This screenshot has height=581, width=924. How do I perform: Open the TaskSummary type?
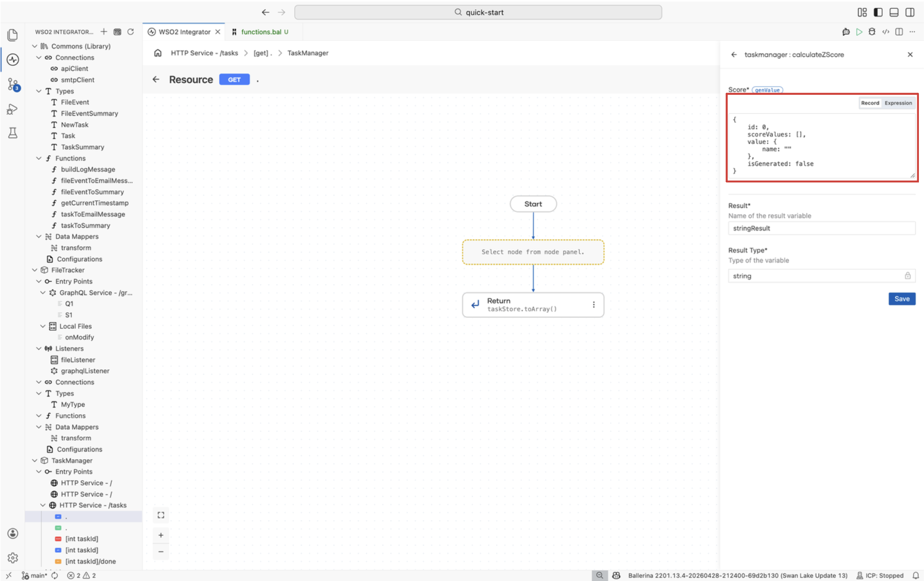(83, 147)
